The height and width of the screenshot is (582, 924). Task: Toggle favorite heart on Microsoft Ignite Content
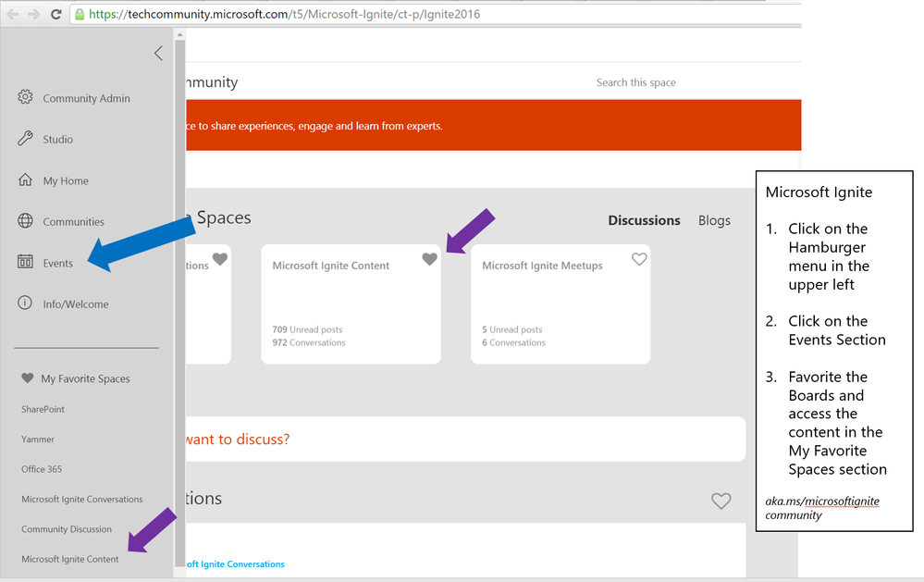point(429,259)
